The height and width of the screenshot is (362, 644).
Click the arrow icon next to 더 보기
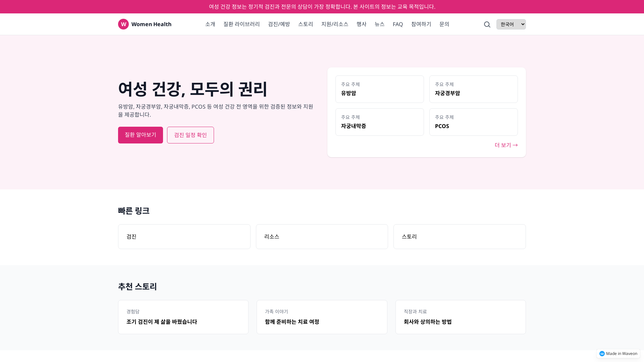(x=515, y=145)
